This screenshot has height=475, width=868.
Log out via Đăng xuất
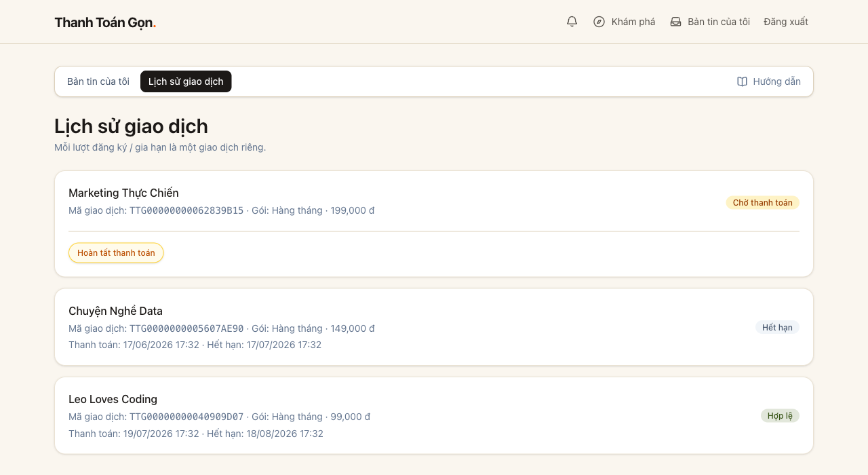click(x=786, y=22)
